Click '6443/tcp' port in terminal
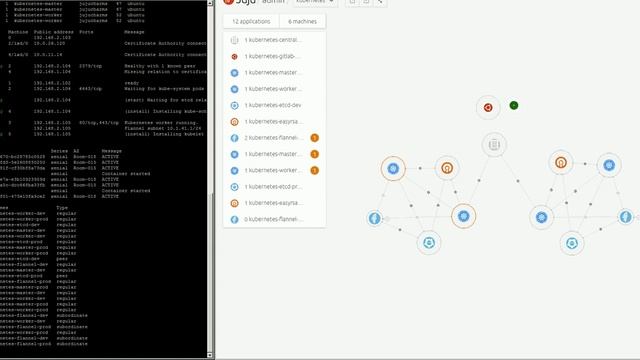The image size is (640, 360). [91, 89]
